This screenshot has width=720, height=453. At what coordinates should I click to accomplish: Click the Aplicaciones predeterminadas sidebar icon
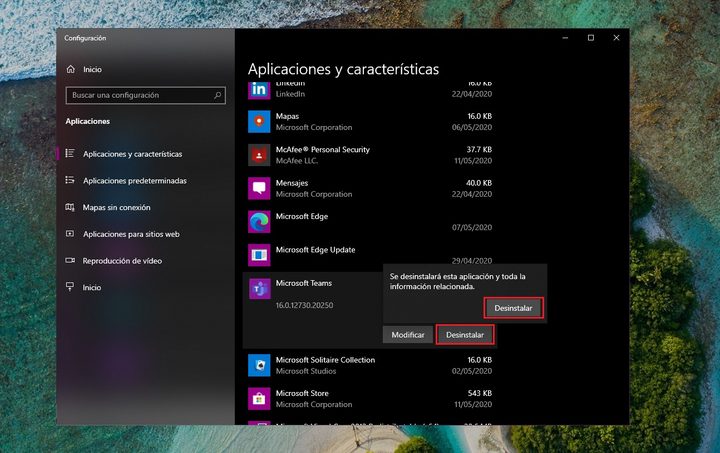tap(70, 180)
